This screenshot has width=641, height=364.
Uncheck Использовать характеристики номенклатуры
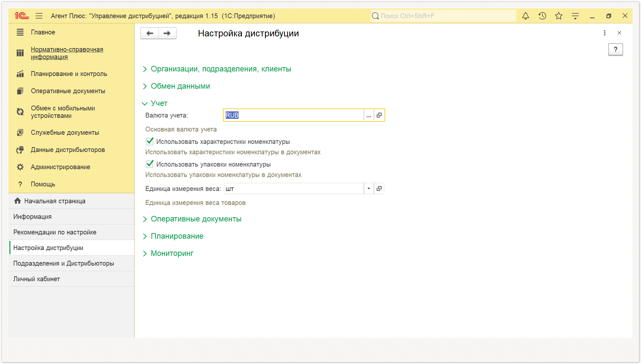point(150,141)
